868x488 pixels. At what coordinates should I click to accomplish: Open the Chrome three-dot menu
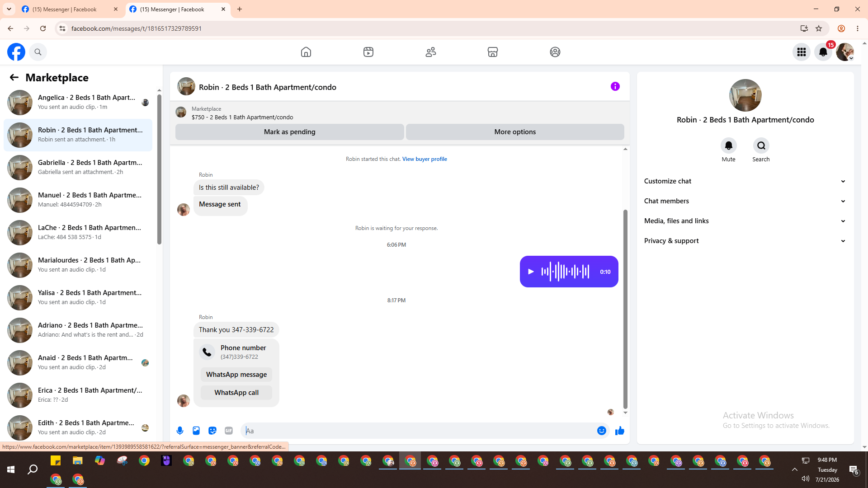[858, 28]
